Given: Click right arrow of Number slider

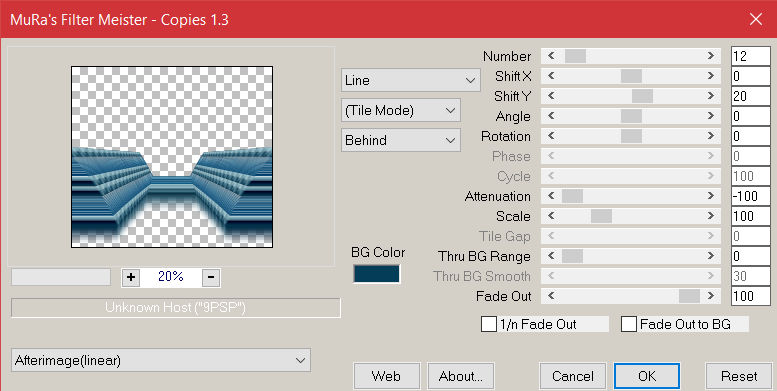Looking at the screenshot, I should tap(711, 56).
